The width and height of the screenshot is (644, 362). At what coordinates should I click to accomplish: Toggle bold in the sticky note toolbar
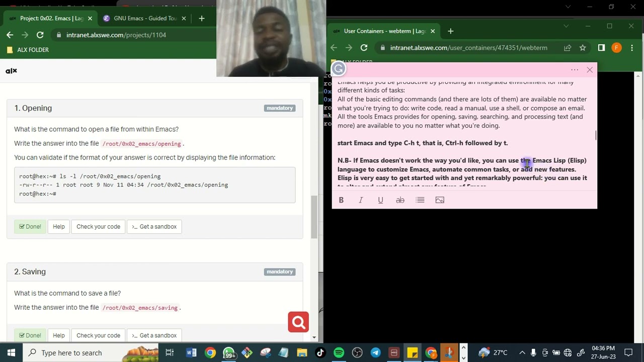pos(341,200)
